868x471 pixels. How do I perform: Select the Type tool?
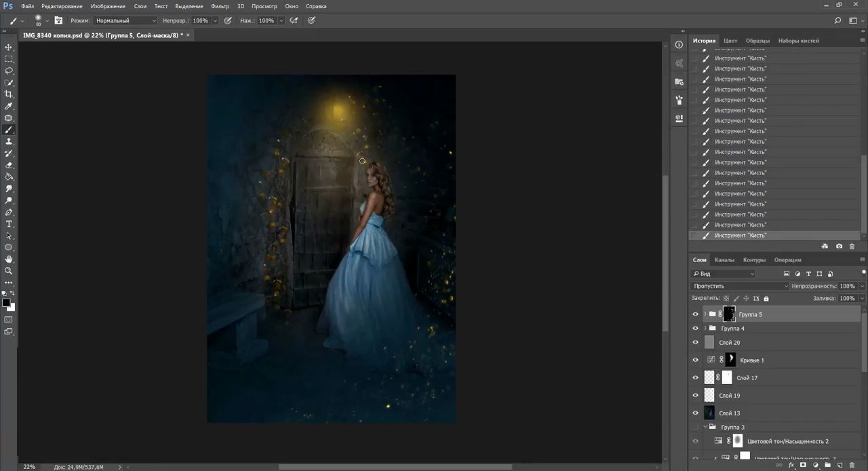pyautogui.click(x=9, y=224)
